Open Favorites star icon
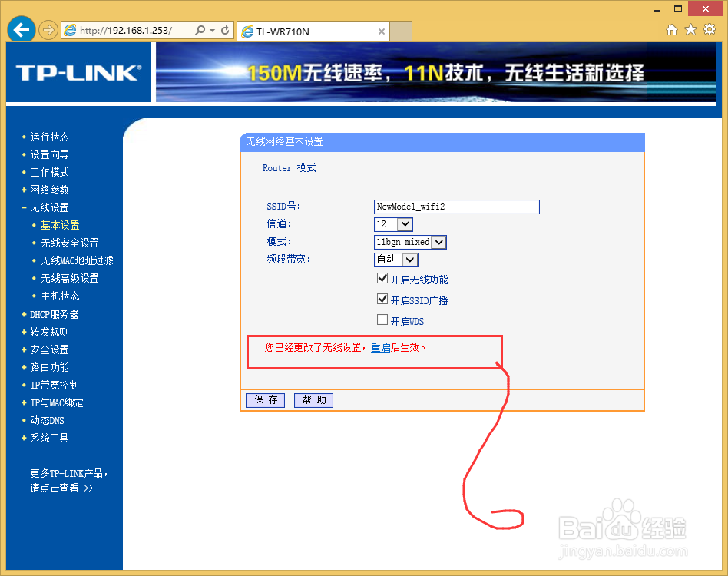 pos(691,30)
